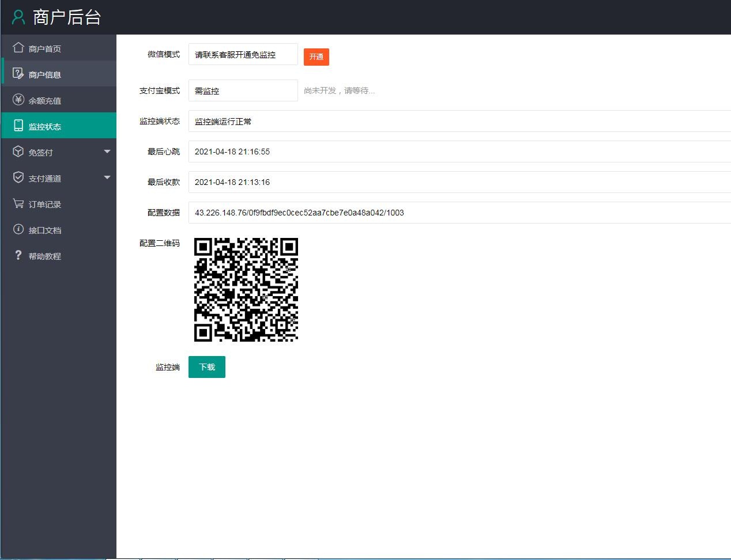Click the user avatar icon in the header
This screenshot has width=731, height=560.
tap(18, 17)
